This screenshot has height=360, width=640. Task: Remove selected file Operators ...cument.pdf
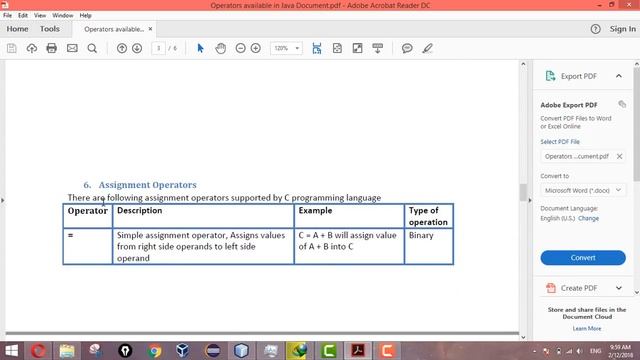tap(619, 156)
